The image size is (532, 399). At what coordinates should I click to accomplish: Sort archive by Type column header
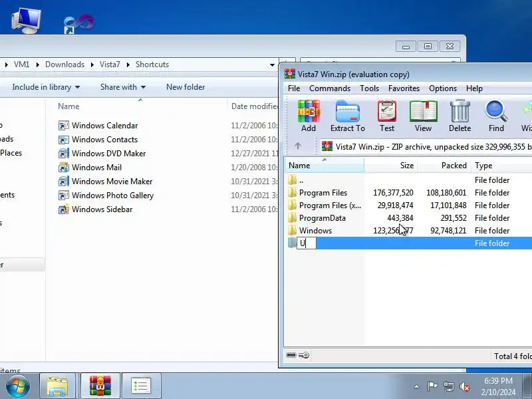point(501,166)
